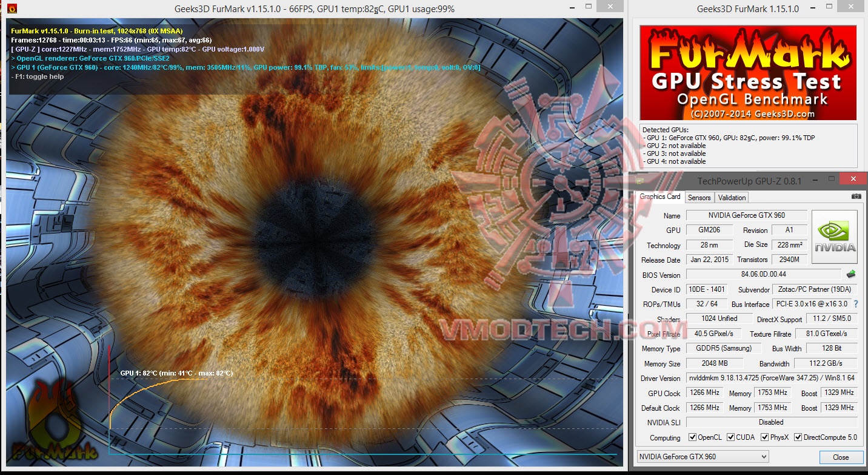Toggle the DirectCompute 5.0 checkbox
The width and height of the screenshot is (868, 475).
coord(798,437)
